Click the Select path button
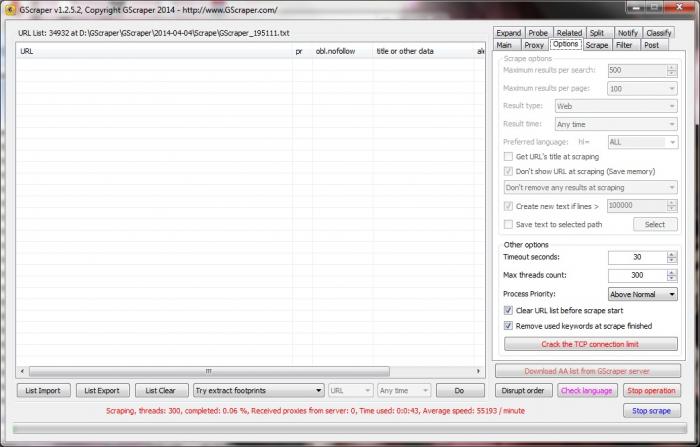This screenshot has height=447, width=700. 655,225
